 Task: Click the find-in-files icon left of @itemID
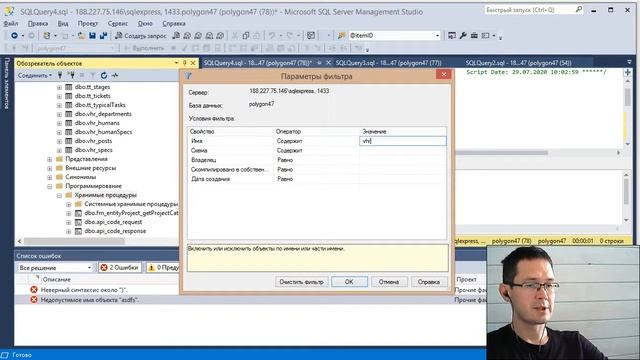342,36
